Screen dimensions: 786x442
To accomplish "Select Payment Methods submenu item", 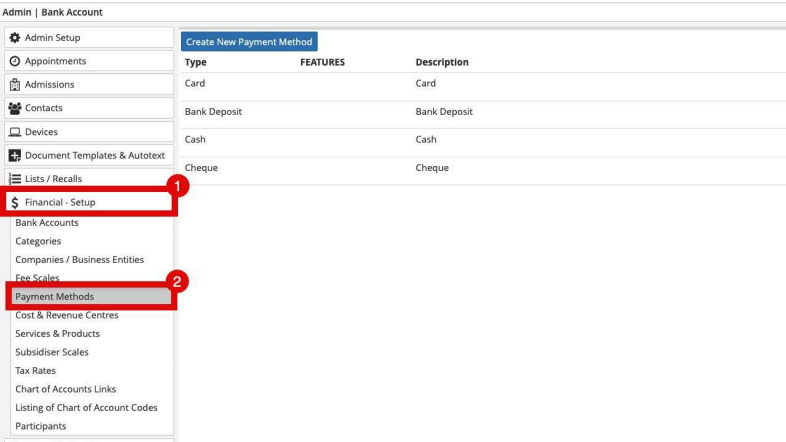I will click(x=92, y=297).
